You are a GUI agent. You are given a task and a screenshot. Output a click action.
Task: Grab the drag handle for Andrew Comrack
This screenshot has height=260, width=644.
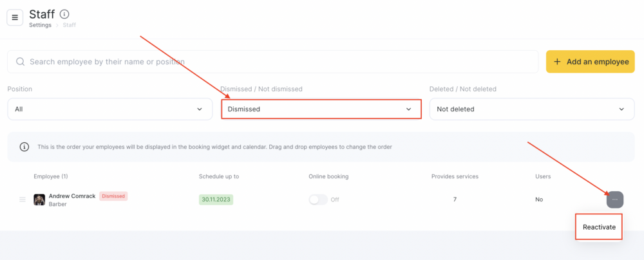point(23,200)
